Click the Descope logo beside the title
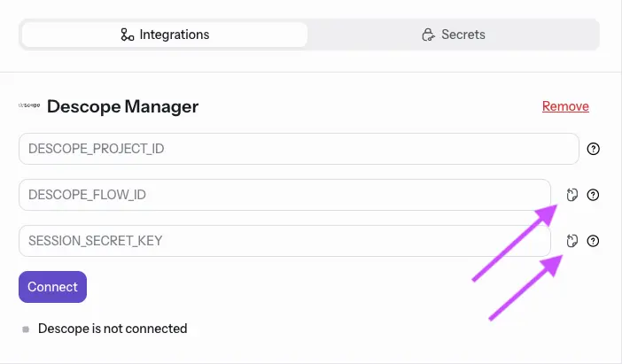This screenshot has width=622, height=364. [x=30, y=106]
